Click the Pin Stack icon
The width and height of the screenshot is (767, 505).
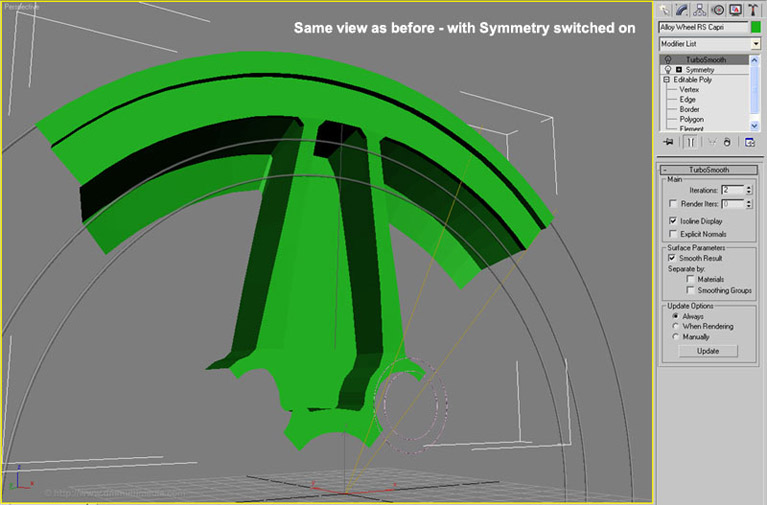[x=666, y=142]
